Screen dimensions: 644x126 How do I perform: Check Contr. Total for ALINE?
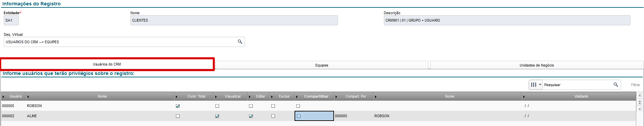point(178,116)
